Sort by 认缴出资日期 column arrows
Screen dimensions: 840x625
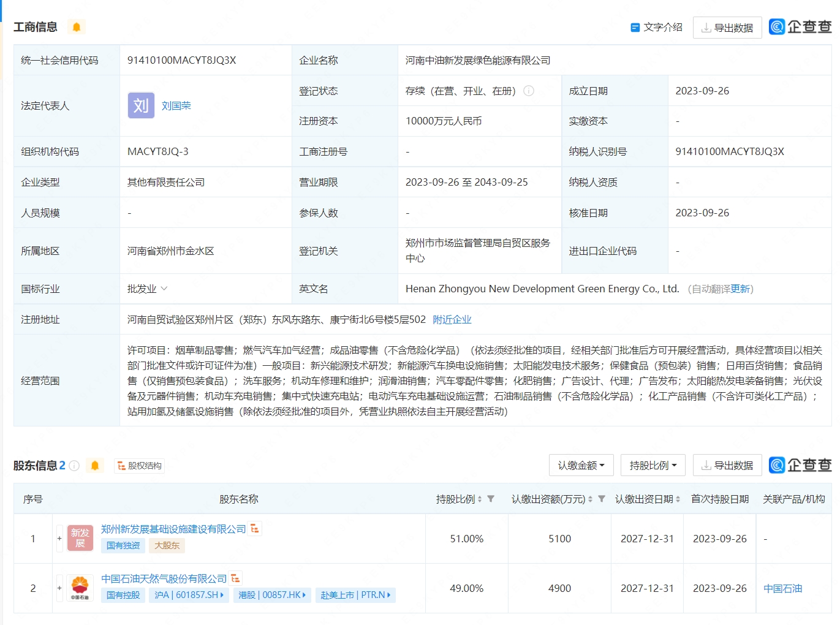(x=678, y=499)
